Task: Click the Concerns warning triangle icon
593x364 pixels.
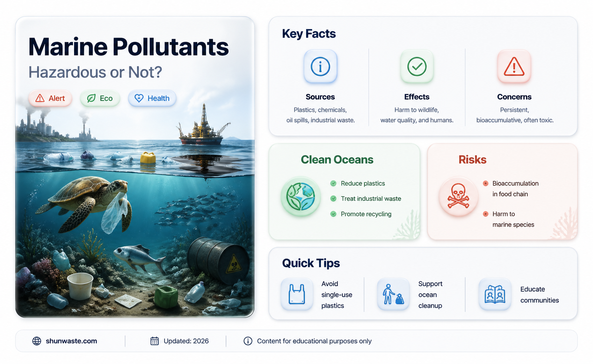Action: (514, 67)
